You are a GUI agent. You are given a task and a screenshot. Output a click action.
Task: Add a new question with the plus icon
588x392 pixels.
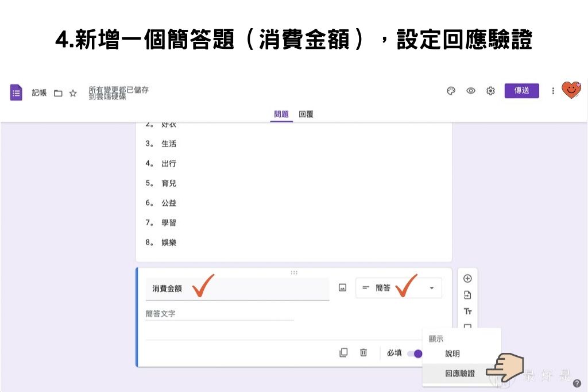[x=467, y=278]
